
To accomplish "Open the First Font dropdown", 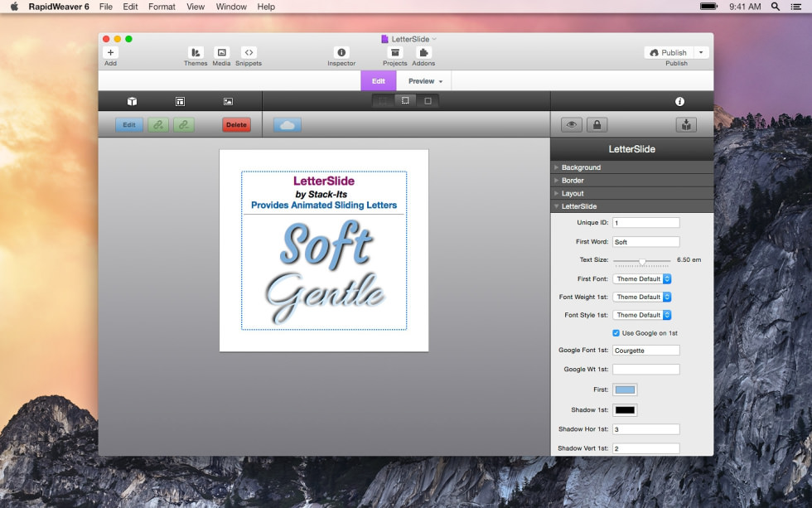I will (642, 278).
